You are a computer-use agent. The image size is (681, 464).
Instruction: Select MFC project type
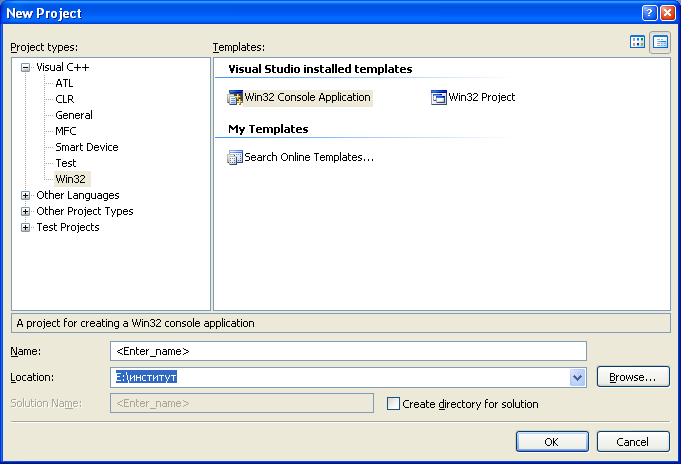(66, 131)
